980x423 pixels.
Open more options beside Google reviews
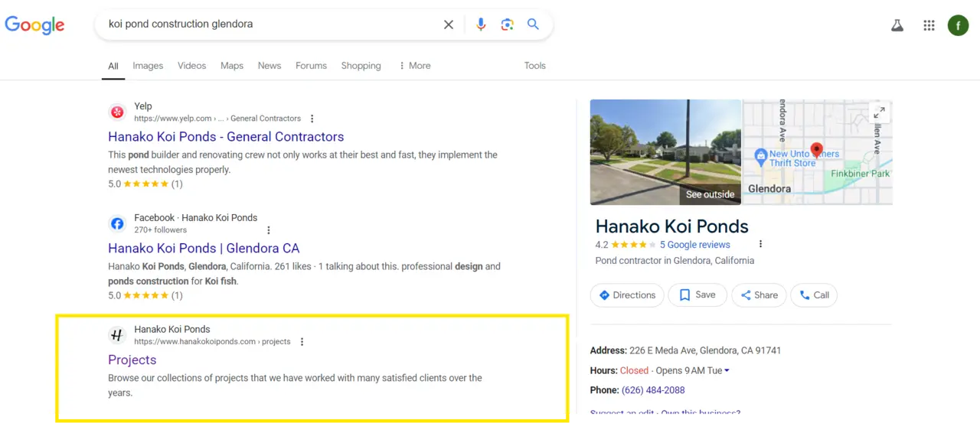[760, 245]
